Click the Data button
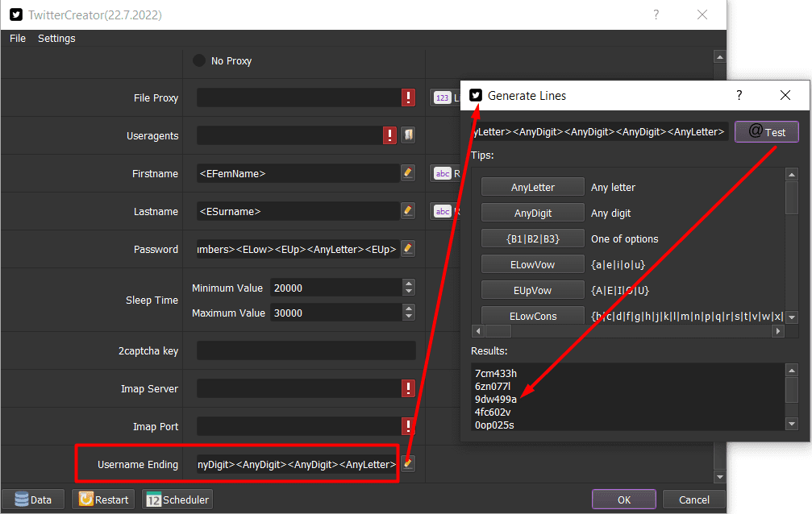812x514 pixels. 33,499
